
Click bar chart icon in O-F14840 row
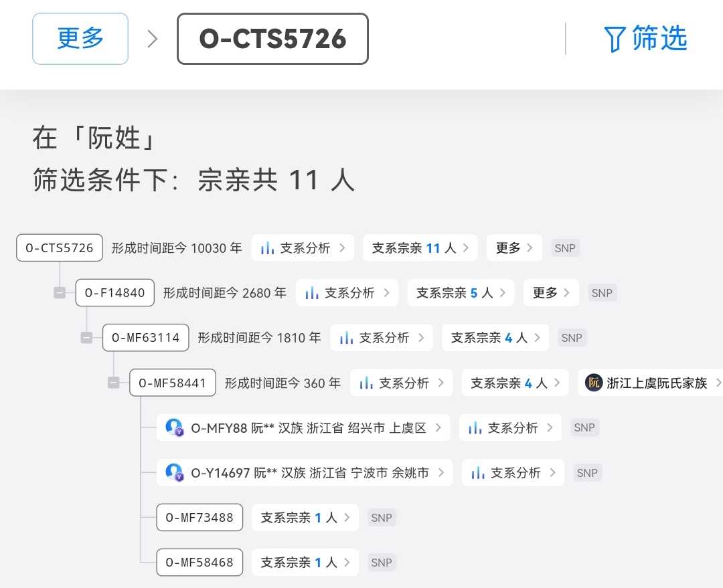[312, 293]
